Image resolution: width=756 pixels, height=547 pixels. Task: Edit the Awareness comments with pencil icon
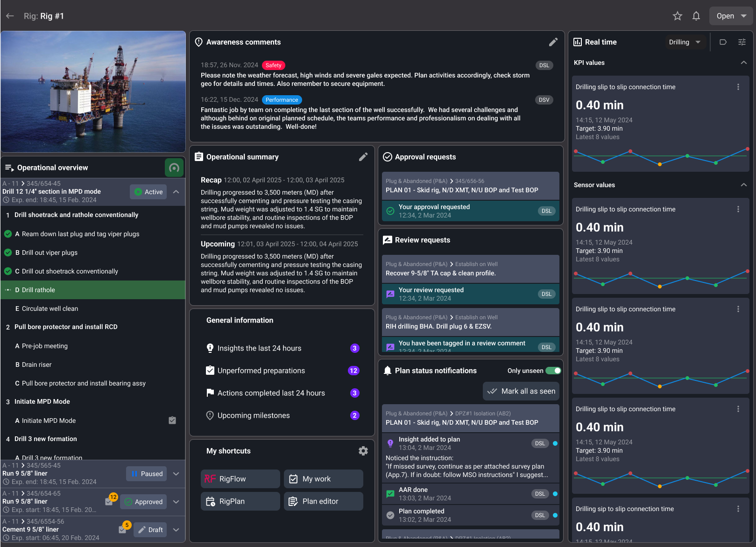click(x=553, y=42)
